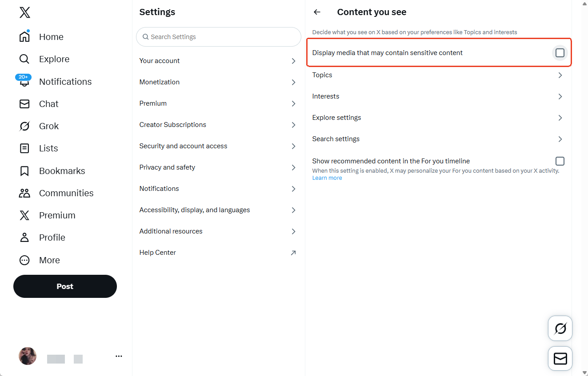This screenshot has height=376, width=588.
Task: Select the Grok icon in sidebar
Action: 24,126
